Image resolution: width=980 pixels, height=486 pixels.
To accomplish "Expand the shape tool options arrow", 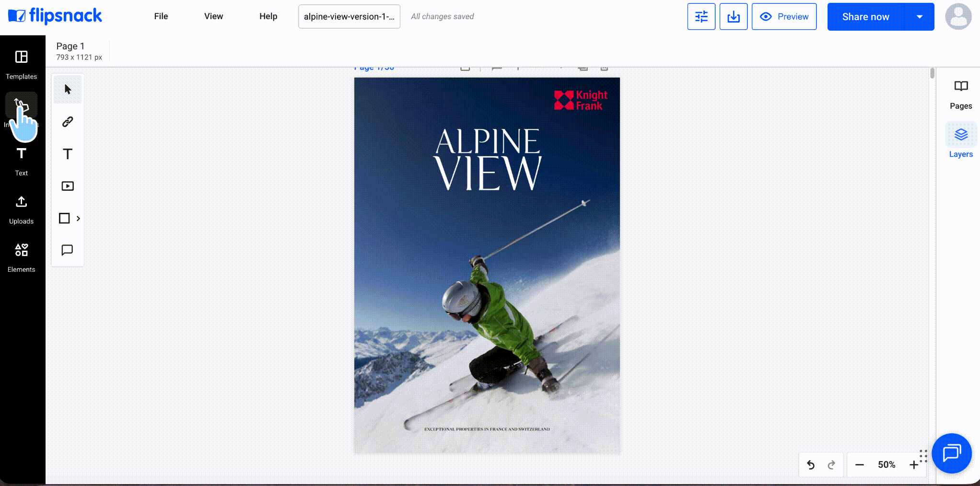I will click(x=78, y=218).
